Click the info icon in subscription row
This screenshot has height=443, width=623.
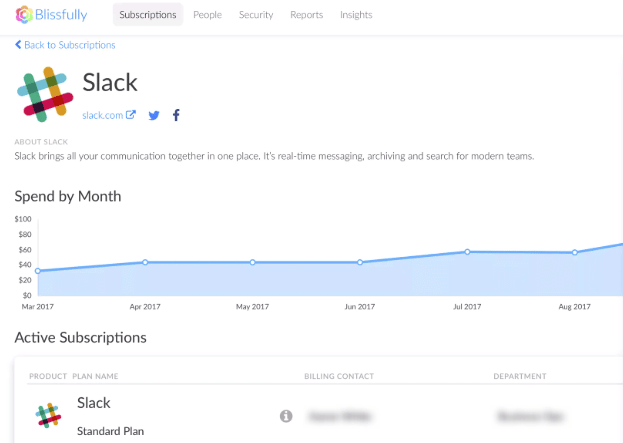click(x=285, y=415)
